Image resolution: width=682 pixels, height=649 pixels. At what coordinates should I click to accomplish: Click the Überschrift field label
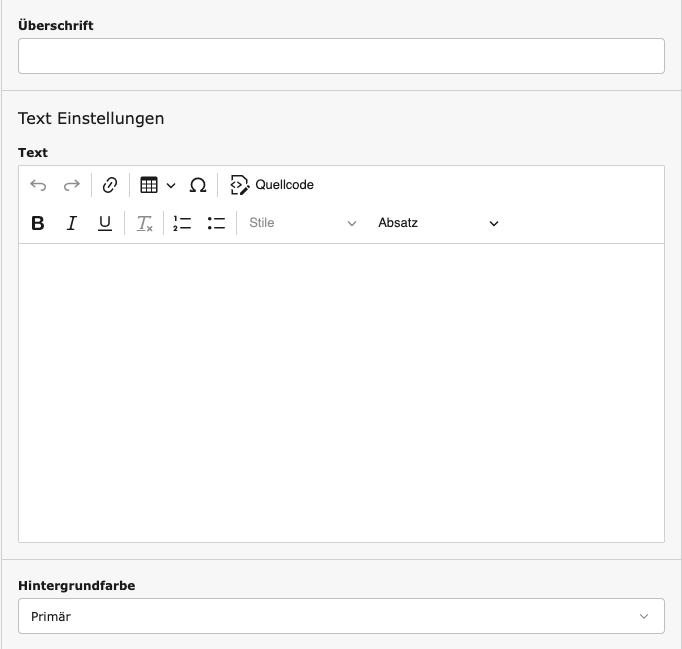(x=56, y=26)
